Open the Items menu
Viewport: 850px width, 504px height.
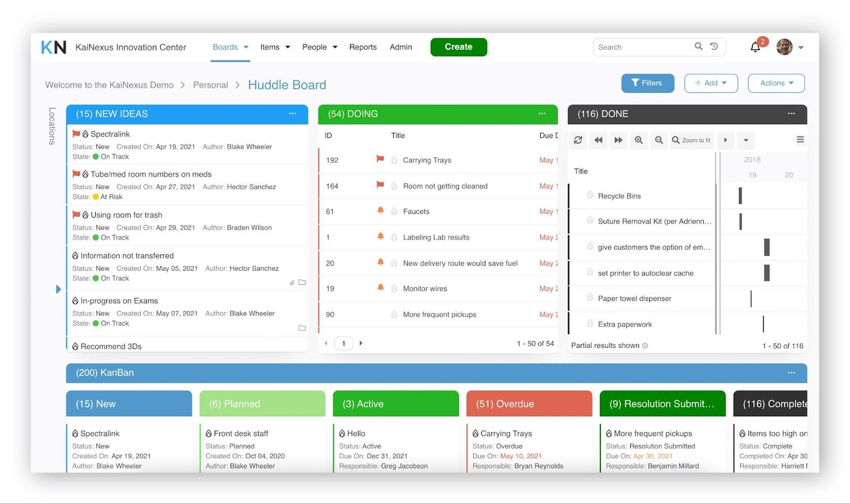tap(275, 47)
